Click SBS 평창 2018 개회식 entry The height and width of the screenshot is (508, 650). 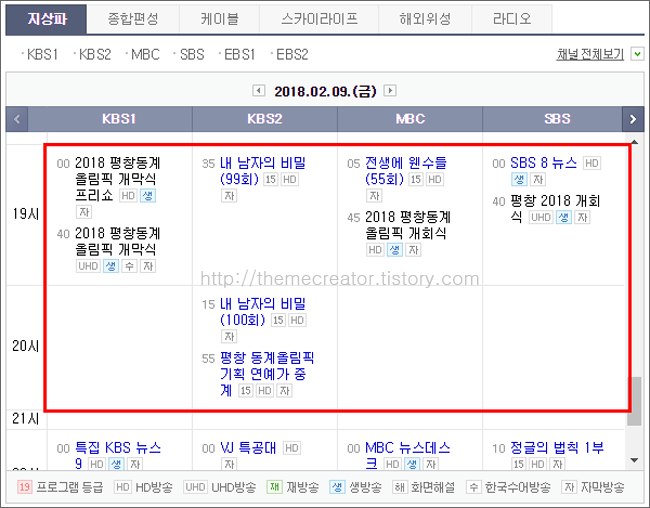coord(555,209)
